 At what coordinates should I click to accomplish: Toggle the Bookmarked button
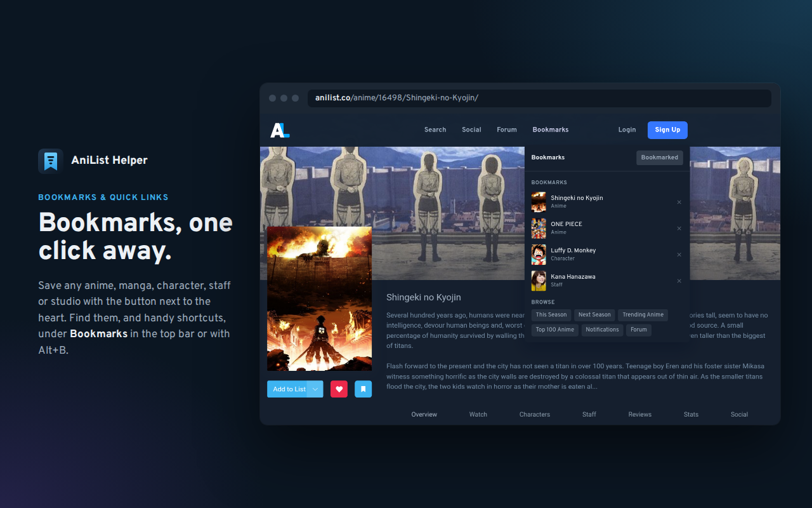[x=660, y=157]
